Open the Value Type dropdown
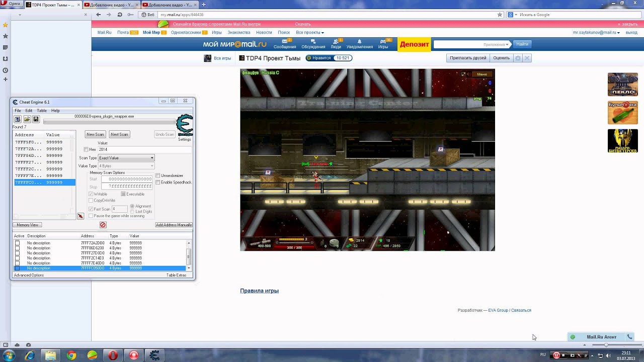Screen dimensions: 644x362 (126, 166)
